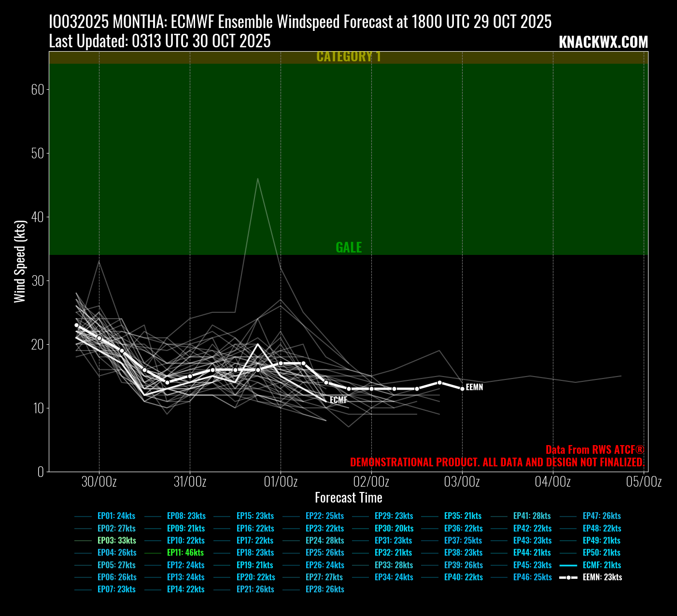
Task: Click the Forecast Time axis title
Action: [349, 498]
